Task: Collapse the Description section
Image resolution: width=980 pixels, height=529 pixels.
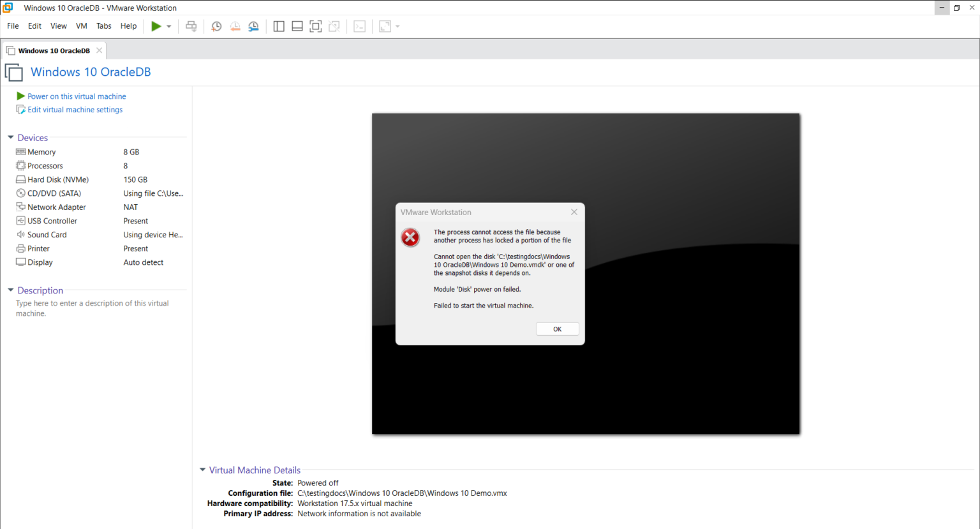Action: coord(10,290)
